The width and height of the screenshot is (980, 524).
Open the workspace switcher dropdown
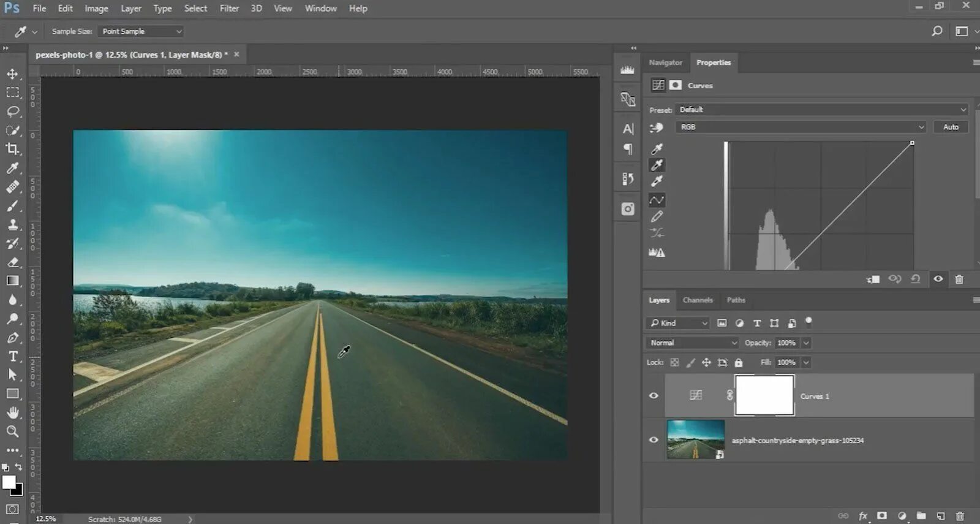[x=965, y=31]
